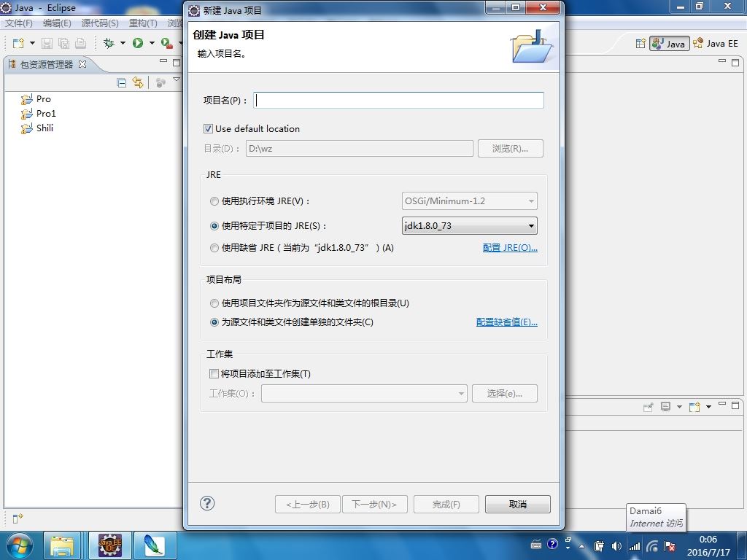Click the Java EE IDE taskbar icon

click(110, 545)
